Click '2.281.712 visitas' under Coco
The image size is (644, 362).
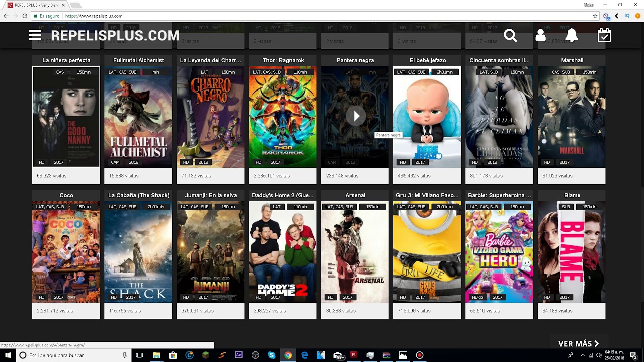tap(55, 311)
